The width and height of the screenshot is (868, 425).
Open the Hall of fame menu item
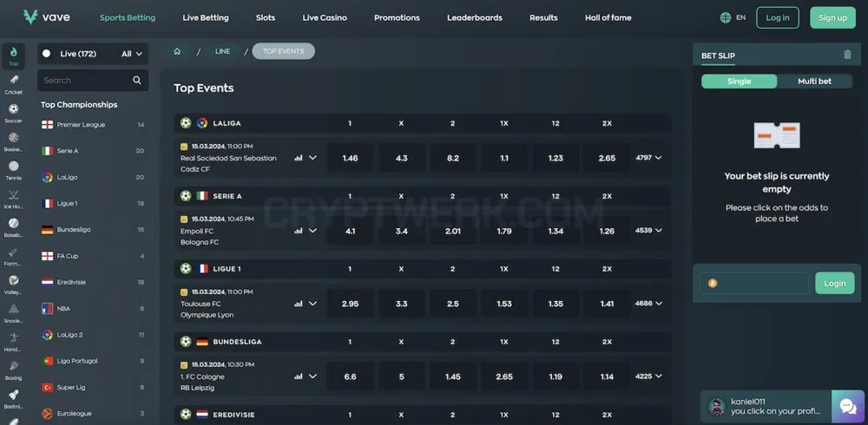coord(608,17)
